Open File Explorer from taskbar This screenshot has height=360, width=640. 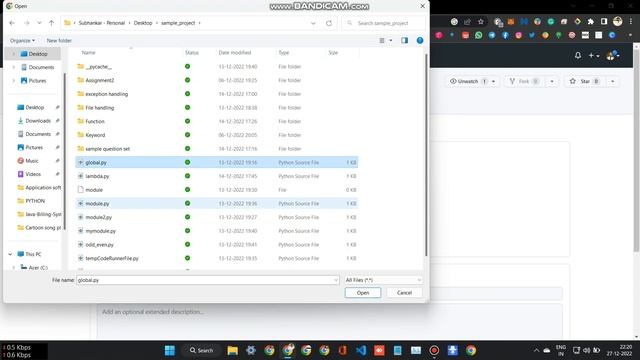coord(233,350)
